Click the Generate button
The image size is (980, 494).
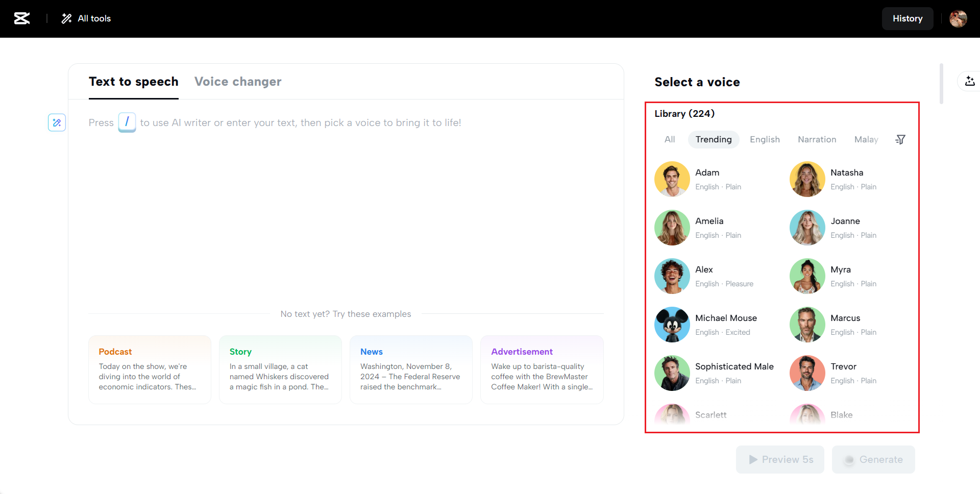873,459
